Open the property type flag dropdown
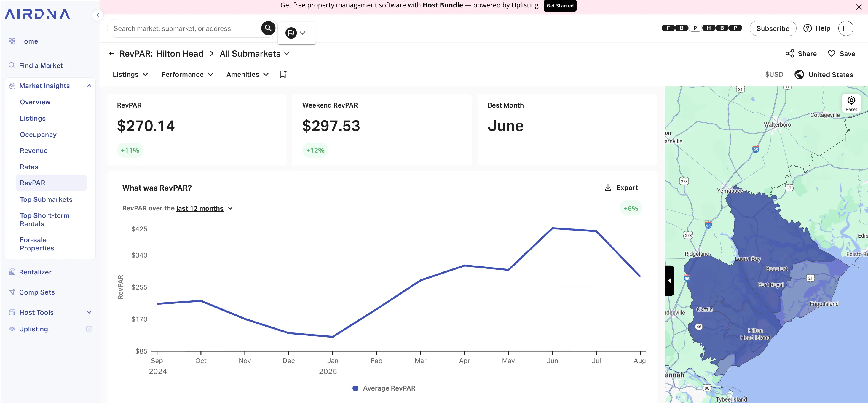 [296, 33]
